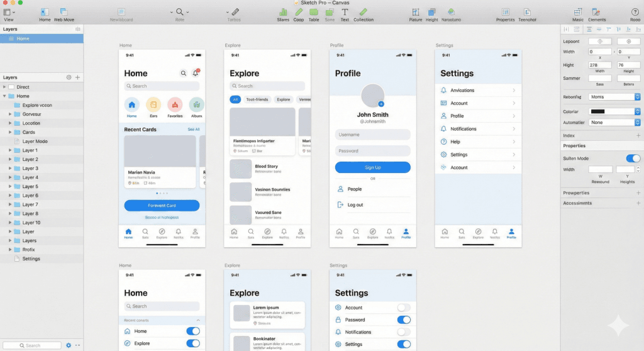The image size is (644, 351).
Task: Open the Coloriar dropdown arrow
Action: (x=638, y=111)
